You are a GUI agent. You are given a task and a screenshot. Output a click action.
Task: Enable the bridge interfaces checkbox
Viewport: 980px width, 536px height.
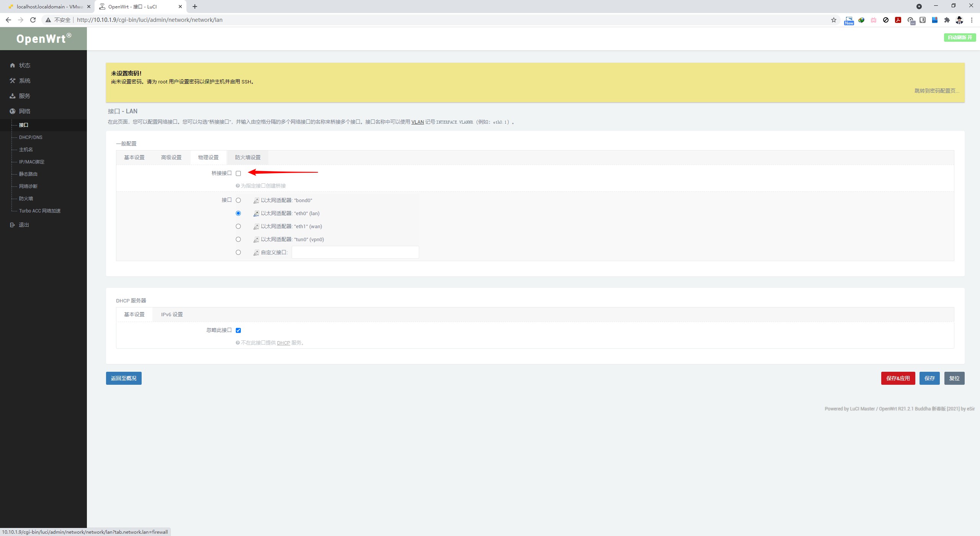pyautogui.click(x=238, y=173)
